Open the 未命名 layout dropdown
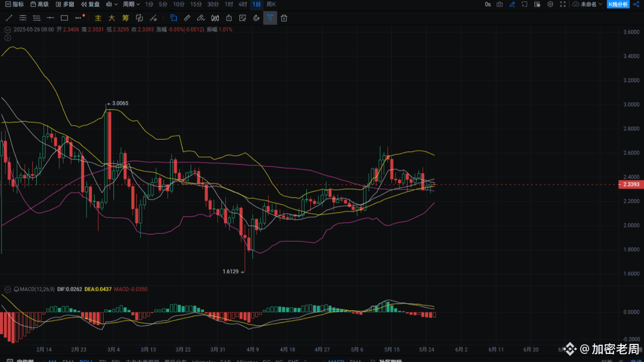Viewport: 644px width, 362px height. coord(588,4)
